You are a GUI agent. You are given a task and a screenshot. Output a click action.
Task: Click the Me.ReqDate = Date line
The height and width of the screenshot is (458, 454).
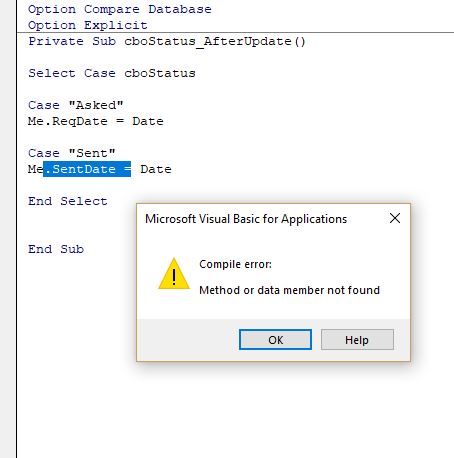pos(96,121)
